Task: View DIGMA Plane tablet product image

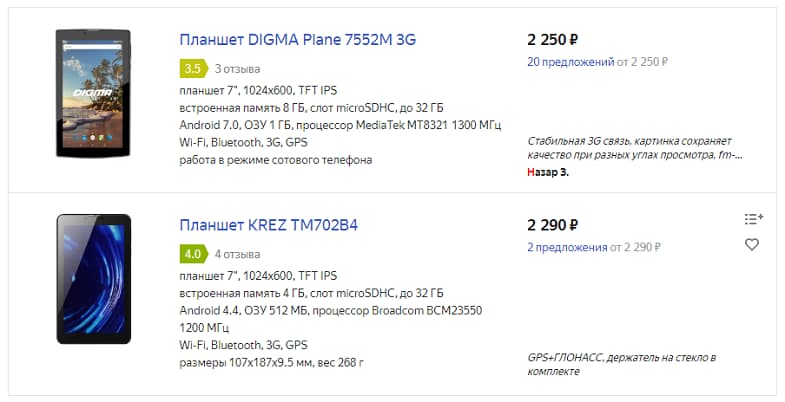Action: [x=93, y=94]
